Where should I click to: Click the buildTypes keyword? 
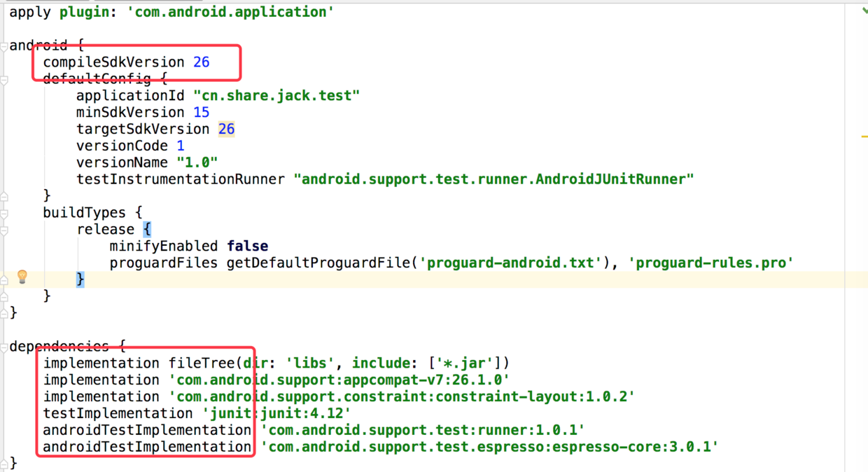pyautogui.click(x=85, y=213)
